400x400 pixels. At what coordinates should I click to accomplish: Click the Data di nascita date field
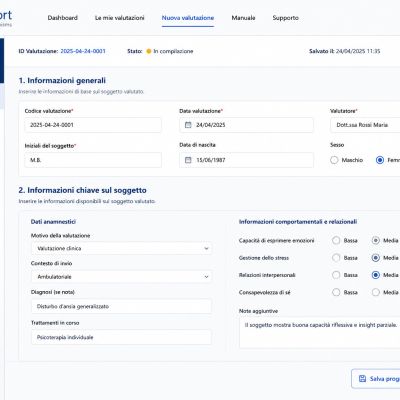point(246,160)
